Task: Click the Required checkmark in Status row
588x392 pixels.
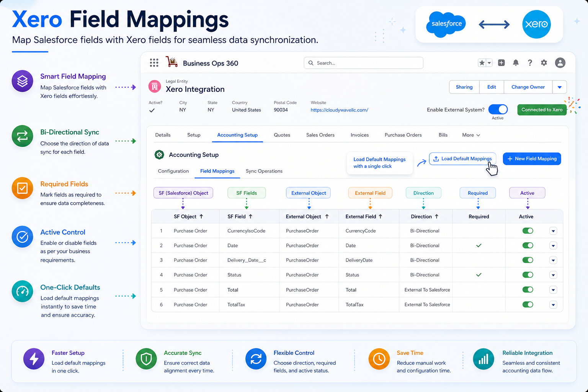Action: click(x=479, y=275)
